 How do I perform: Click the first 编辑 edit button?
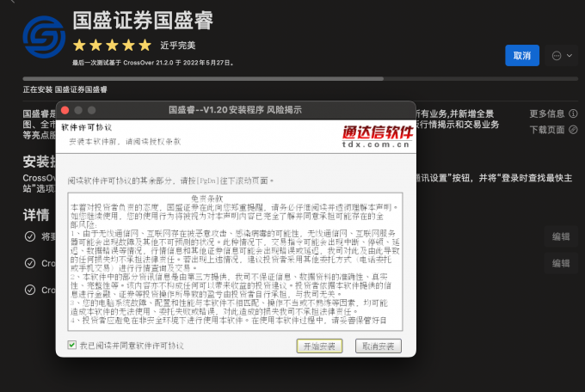tap(561, 236)
